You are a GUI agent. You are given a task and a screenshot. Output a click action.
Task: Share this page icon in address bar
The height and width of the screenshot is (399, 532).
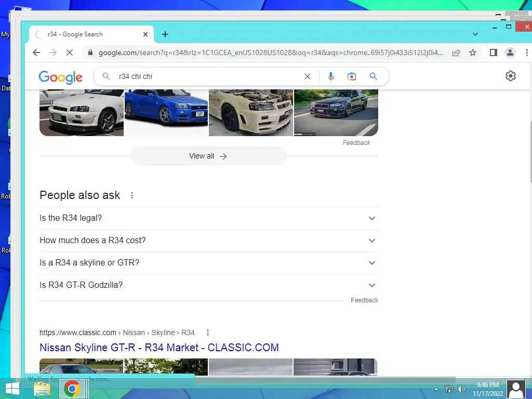(456, 52)
